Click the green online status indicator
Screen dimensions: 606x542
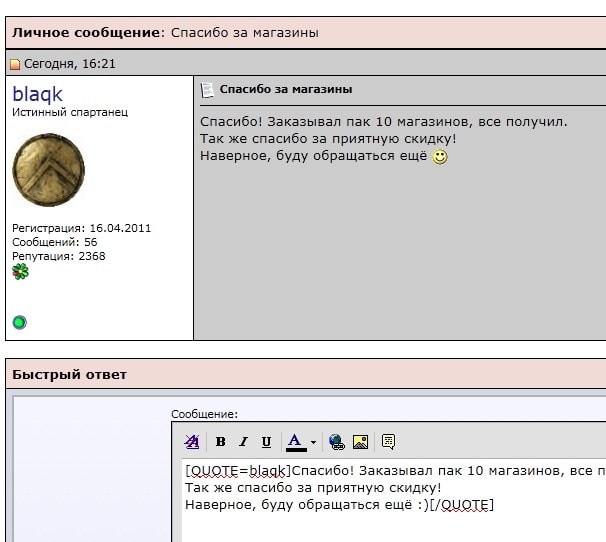20,322
